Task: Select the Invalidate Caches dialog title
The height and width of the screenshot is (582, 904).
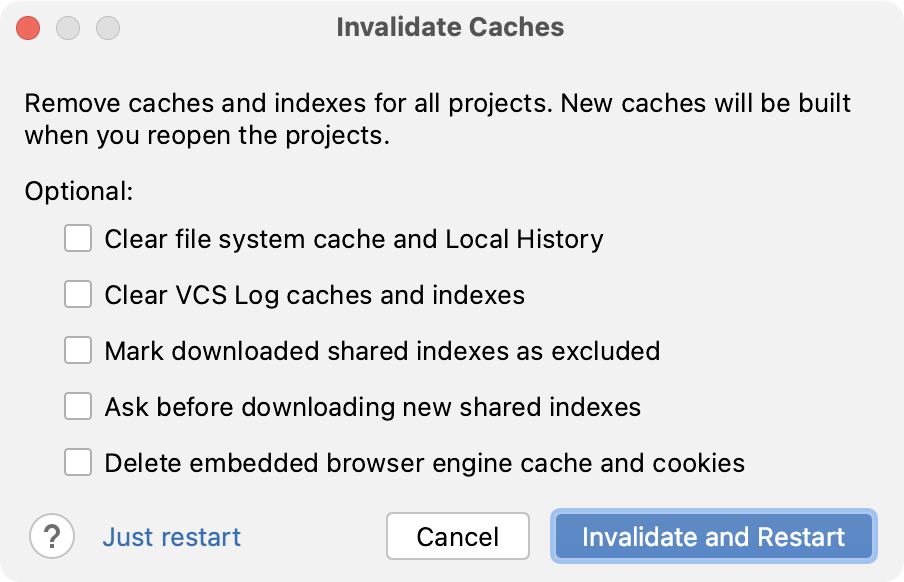Action: [x=452, y=27]
